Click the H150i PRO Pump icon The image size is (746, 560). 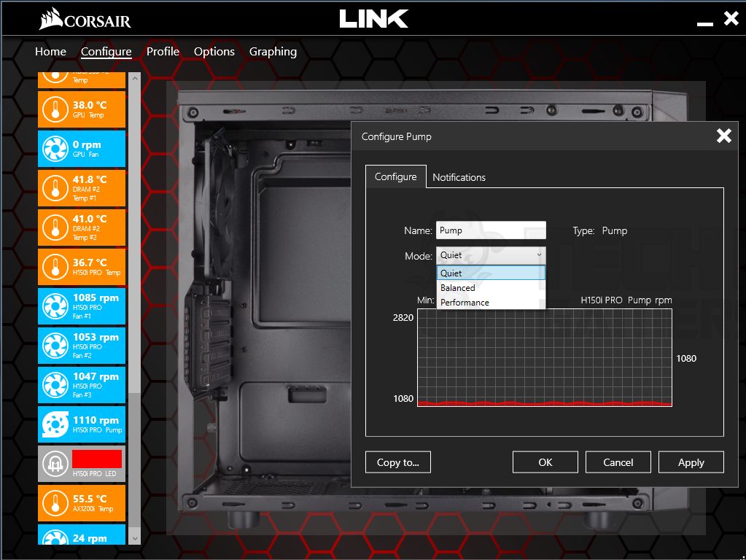coord(55,424)
